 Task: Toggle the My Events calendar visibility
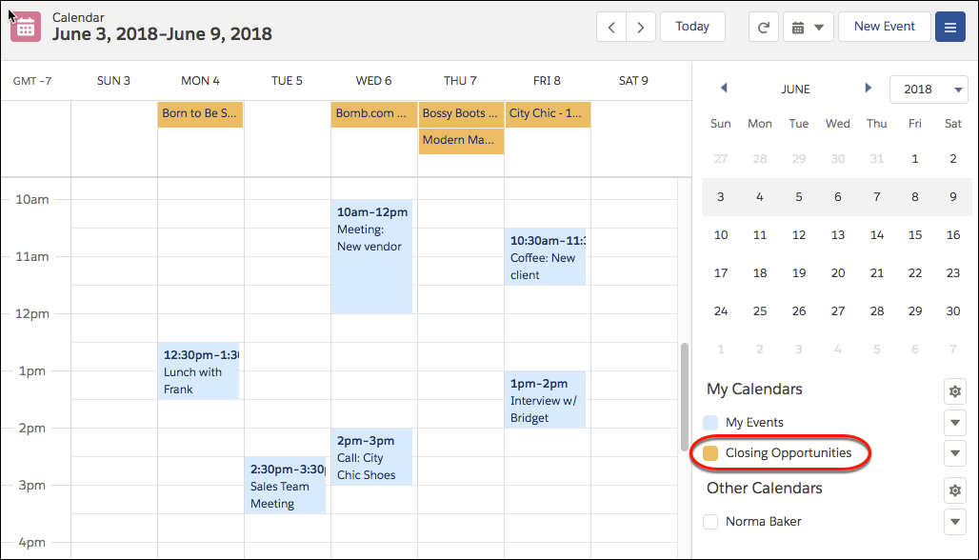(709, 422)
